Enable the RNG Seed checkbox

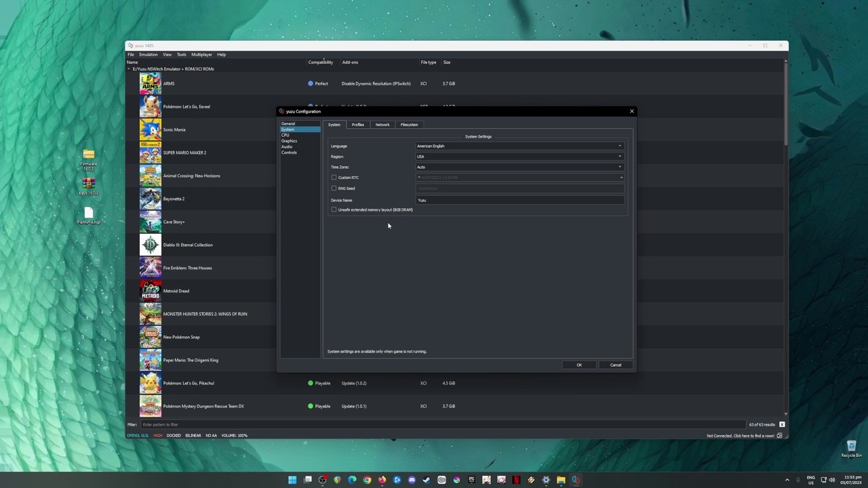(334, 188)
